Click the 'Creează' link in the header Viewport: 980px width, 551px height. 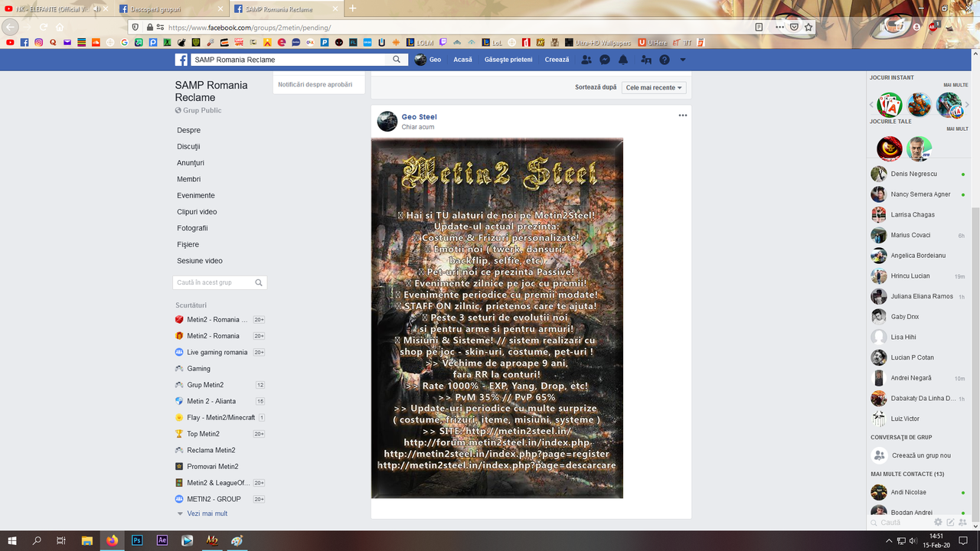pyautogui.click(x=557, y=60)
